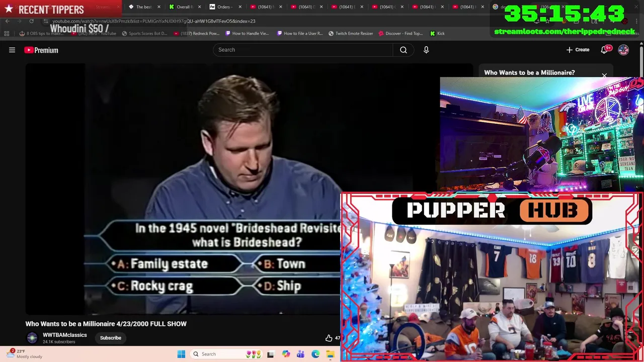Close the "Overall R" browser tab
644x362 pixels.
click(199, 7)
